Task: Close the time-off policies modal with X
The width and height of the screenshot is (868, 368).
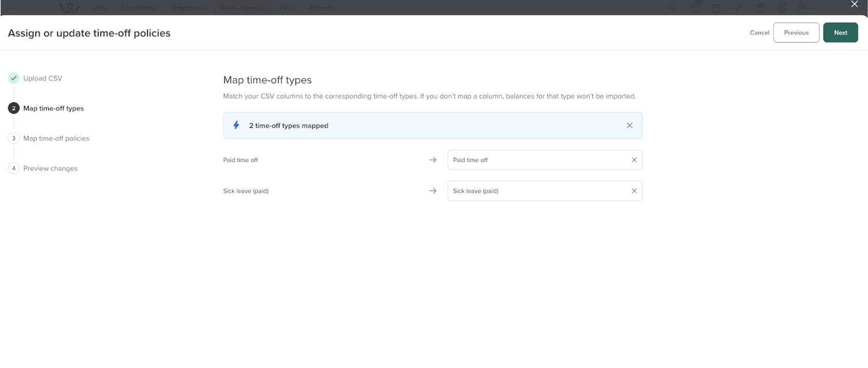Action: [x=855, y=5]
